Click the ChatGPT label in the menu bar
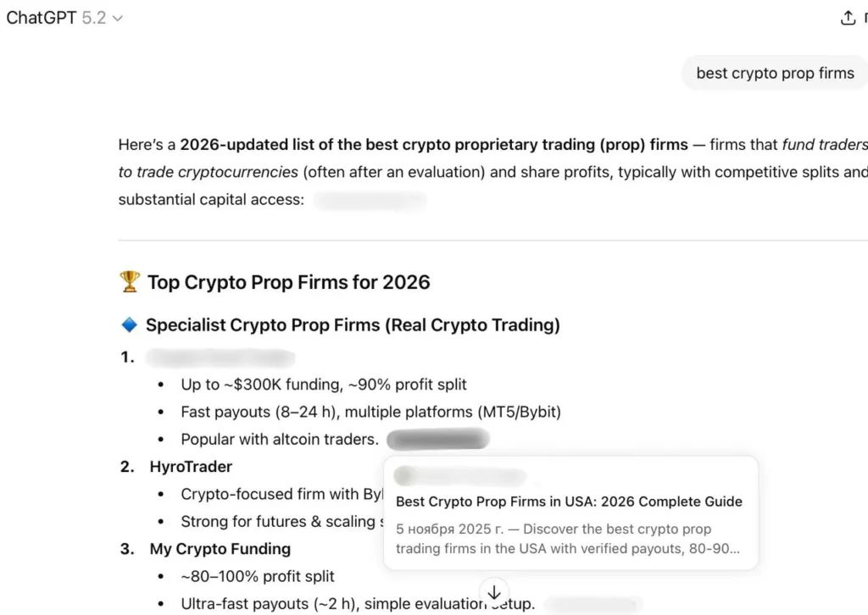The height and width of the screenshot is (615, 868). click(x=40, y=17)
